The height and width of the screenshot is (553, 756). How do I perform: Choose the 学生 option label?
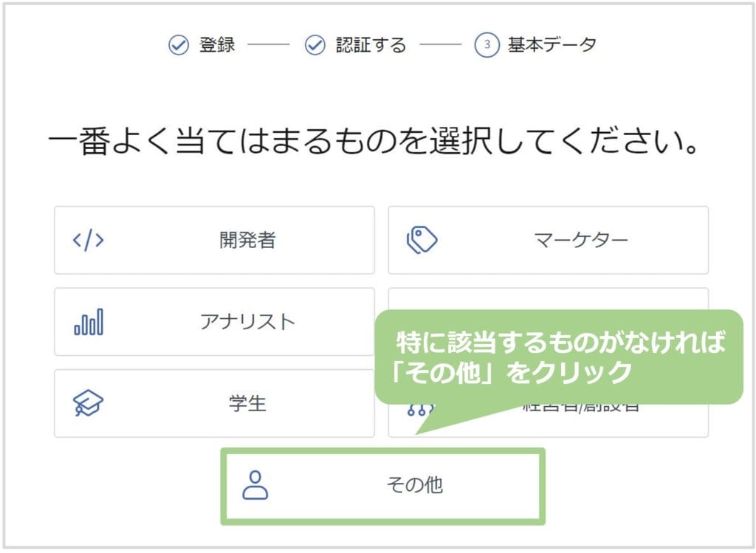pos(247,403)
